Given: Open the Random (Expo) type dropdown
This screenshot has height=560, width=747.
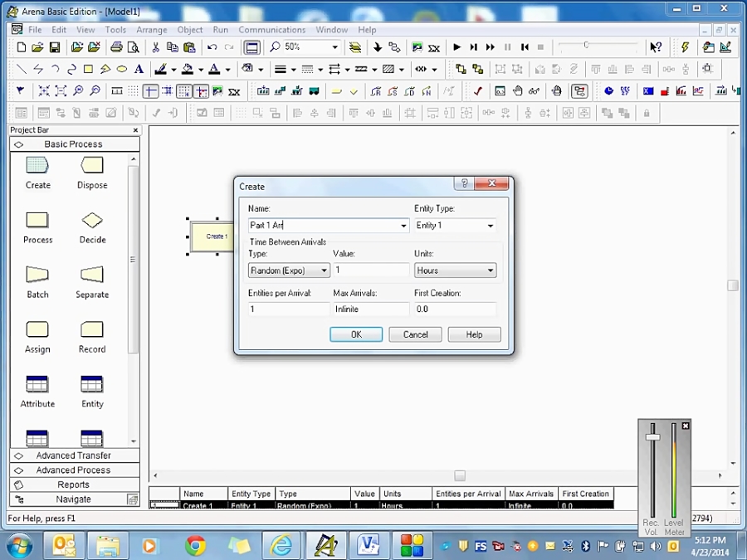Looking at the screenshot, I should click(323, 270).
